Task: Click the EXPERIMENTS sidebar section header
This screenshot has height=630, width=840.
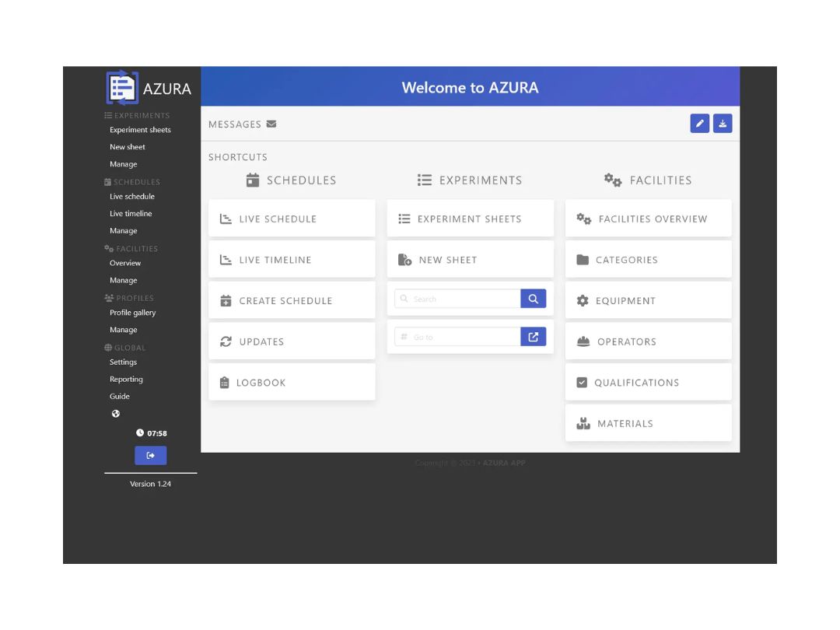Action: click(137, 115)
